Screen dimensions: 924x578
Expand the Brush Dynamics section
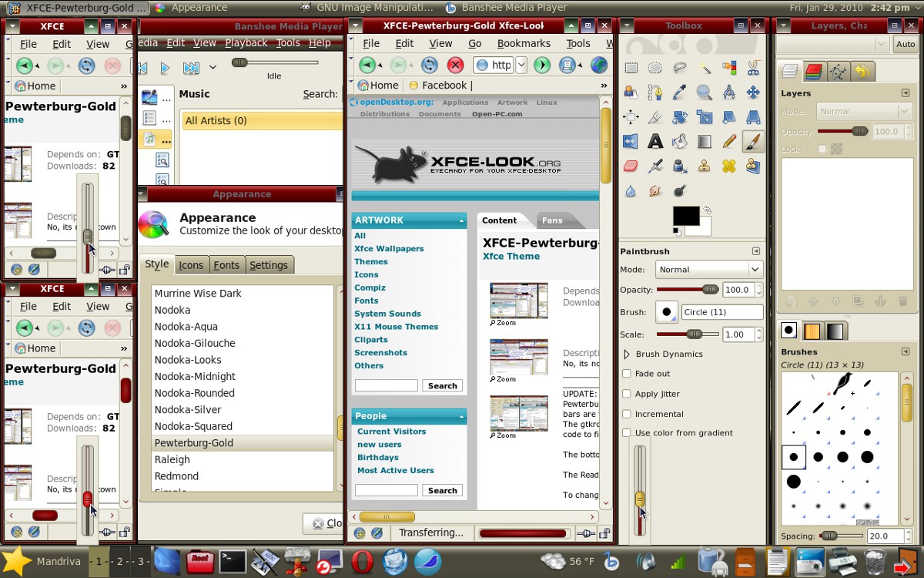point(627,354)
